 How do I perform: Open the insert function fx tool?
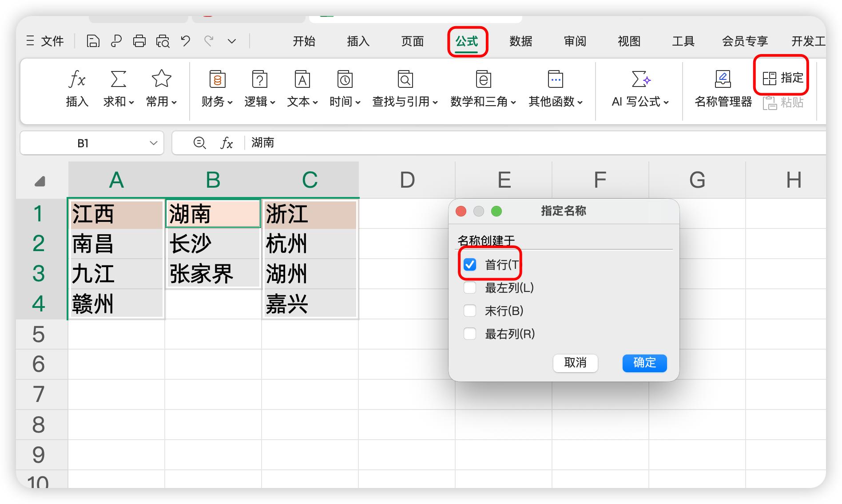coord(77,89)
